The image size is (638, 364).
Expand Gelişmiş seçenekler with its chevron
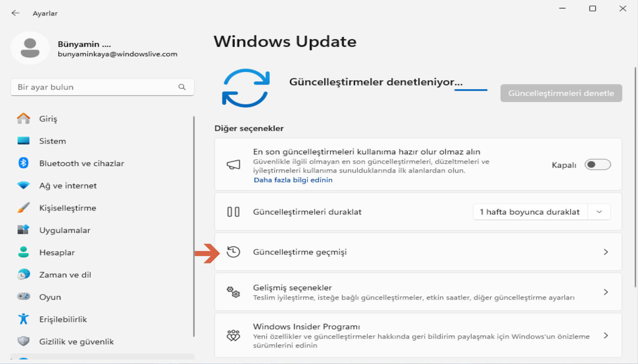tap(606, 292)
